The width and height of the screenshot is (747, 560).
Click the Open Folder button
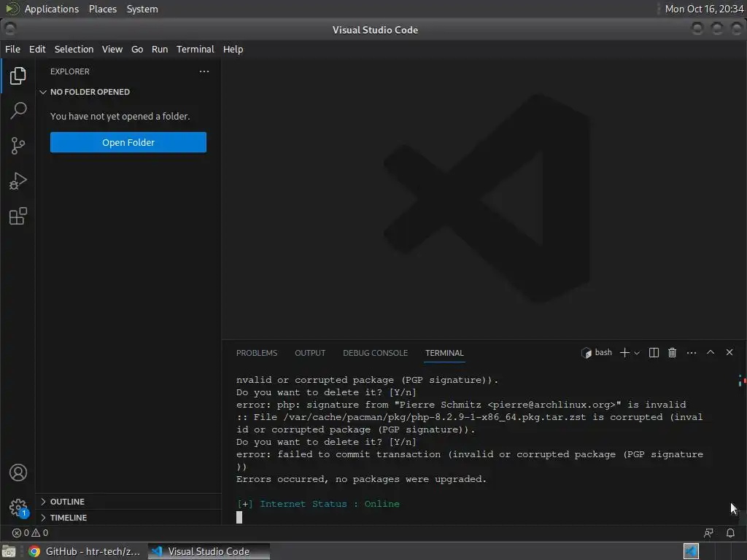tap(128, 142)
